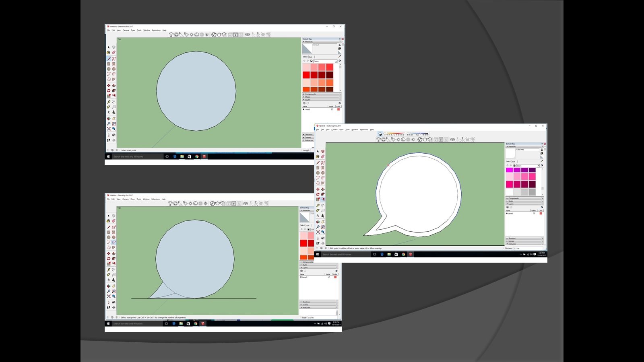Select the Move tool in top-left SketchUp window
644x362 pixels.
109,86
